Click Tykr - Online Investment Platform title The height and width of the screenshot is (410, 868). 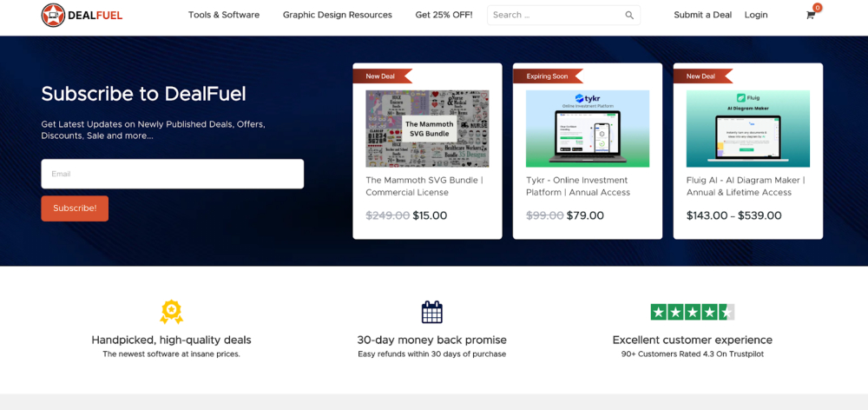pos(578,186)
